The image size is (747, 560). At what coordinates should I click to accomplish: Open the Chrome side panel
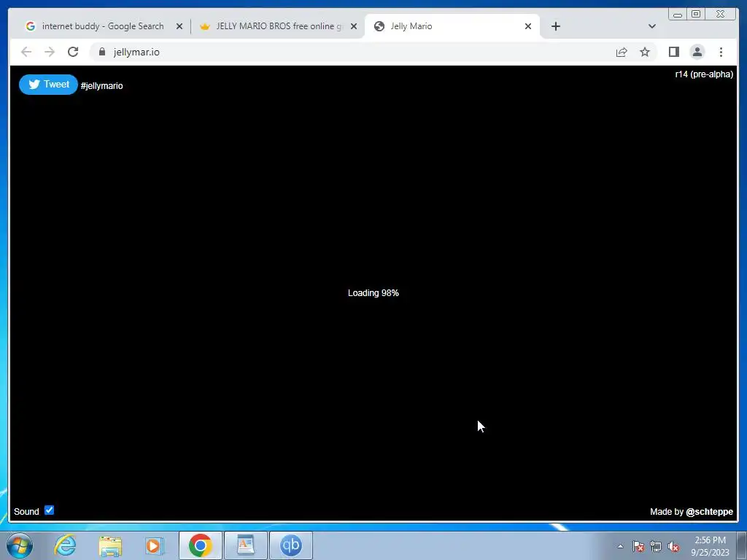673,52
